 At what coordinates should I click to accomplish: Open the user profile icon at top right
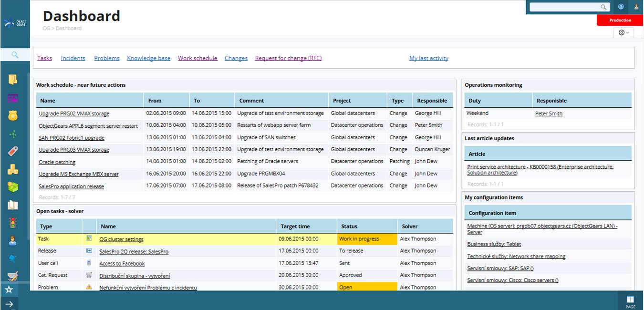click(636, 7)
